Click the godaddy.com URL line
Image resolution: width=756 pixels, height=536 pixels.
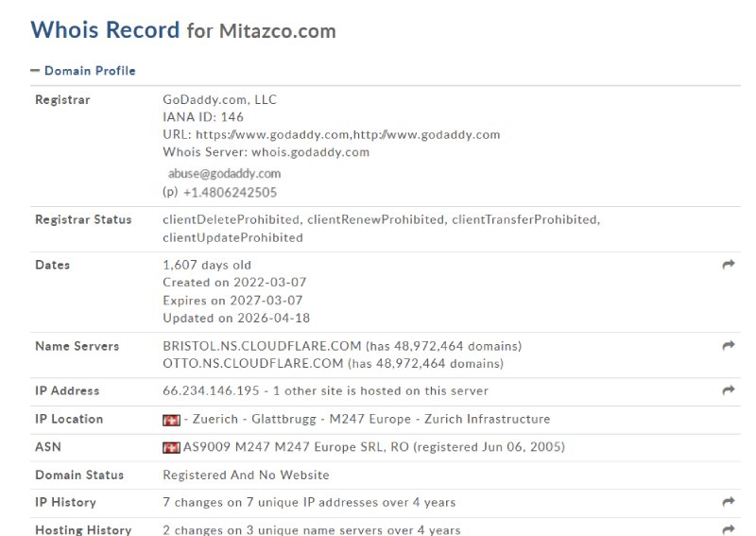(332, 134)
